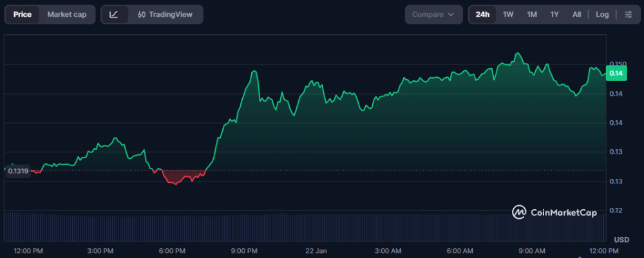This screenshot has width=644, height=258.
Task: Choose the 1Y time range
Action: coord(554,14)
